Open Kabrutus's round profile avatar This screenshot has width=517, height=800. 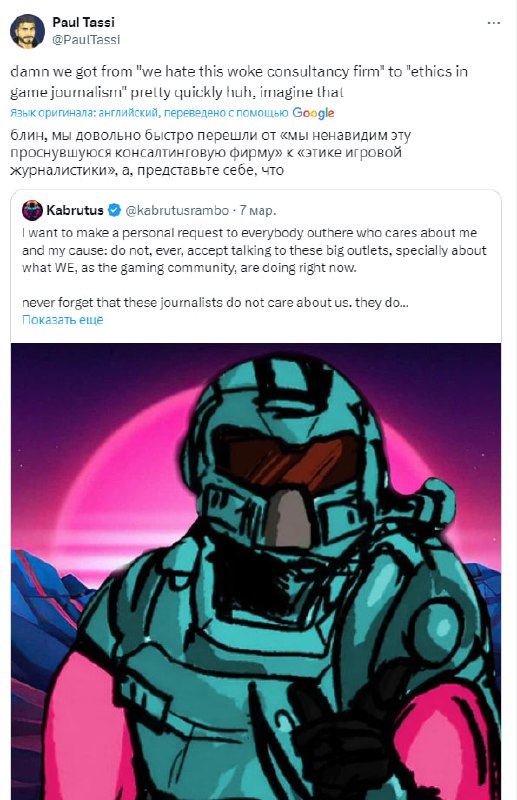coord(32,210)
